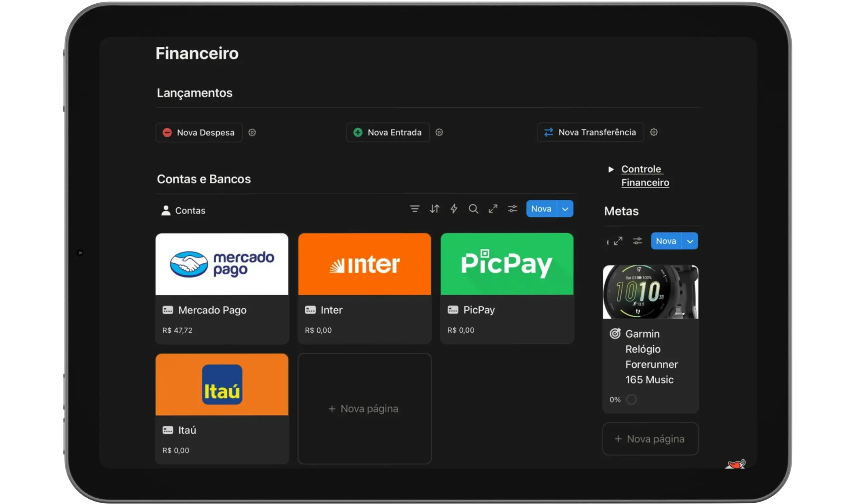The image size is (855, 504).
Task: Open the Mercado Pago logo card cover
Action: 222,264
